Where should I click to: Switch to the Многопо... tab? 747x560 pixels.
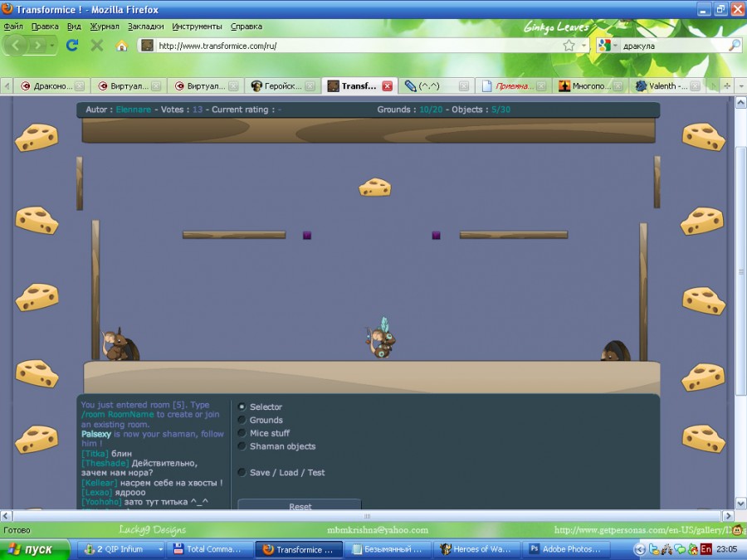pos(590,85)
